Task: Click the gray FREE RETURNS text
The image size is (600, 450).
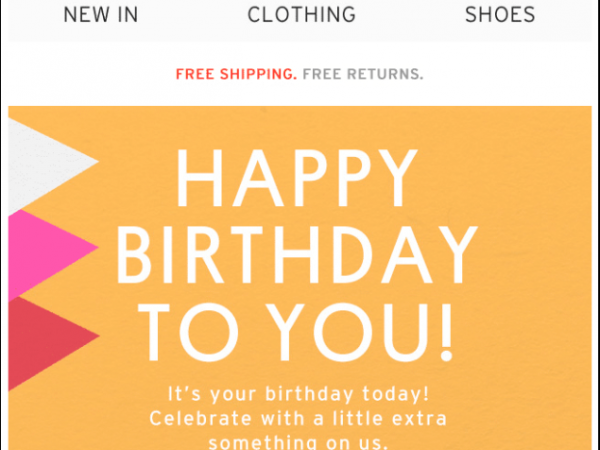Action: coord(362,74)
